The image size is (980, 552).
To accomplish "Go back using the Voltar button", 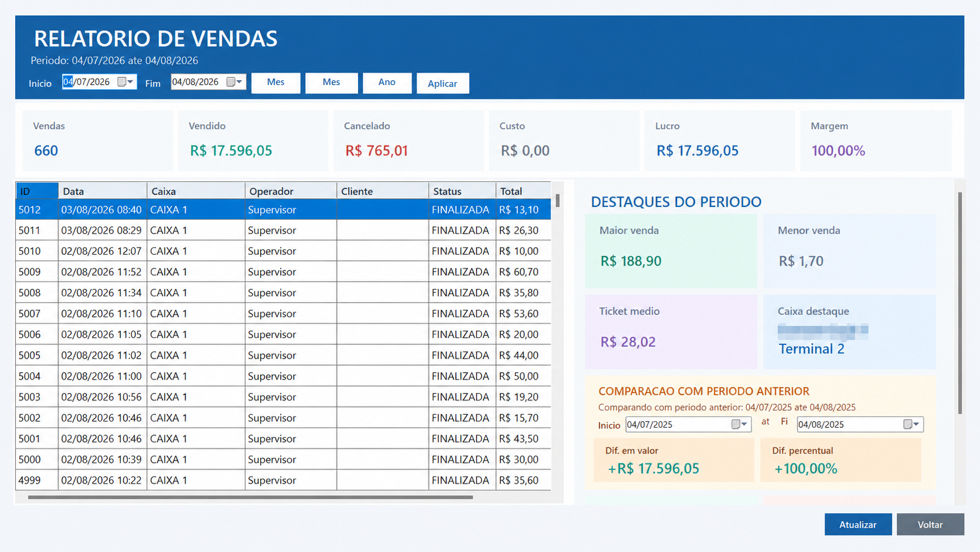I will pyautogui.click(x=930, y=524).
